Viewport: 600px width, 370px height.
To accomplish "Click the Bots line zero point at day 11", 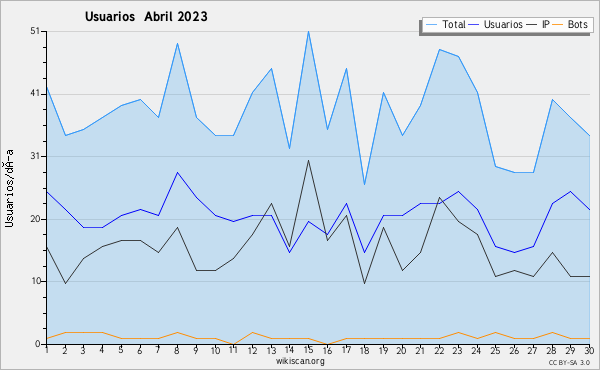I will pyautogui.click(x=233, y=344).
